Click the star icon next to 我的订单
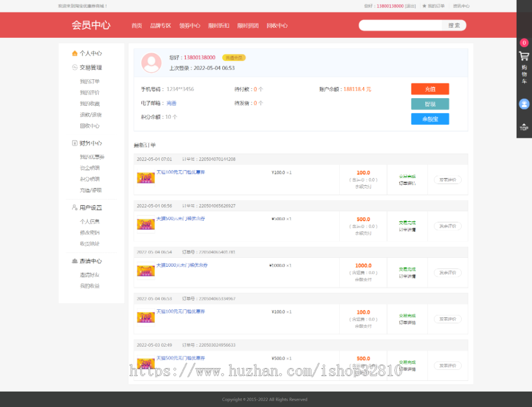The height and width of the screenshot is (407, 532). coord(424,6)
